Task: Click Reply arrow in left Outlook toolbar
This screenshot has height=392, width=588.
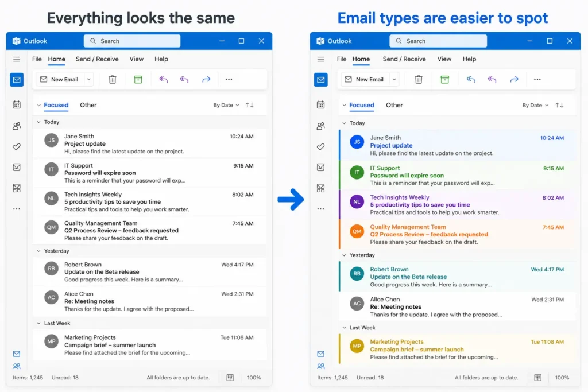Action: click(x=163, y=79)
